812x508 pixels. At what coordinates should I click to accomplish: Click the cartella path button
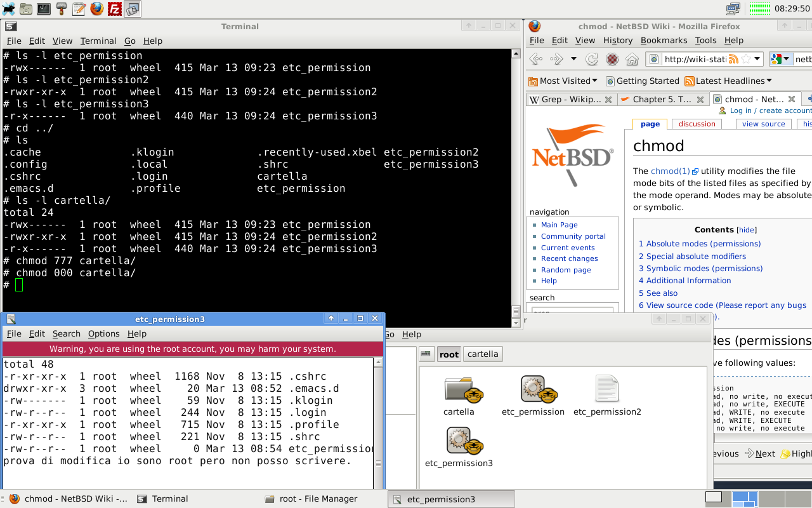[x=483, y=354]
